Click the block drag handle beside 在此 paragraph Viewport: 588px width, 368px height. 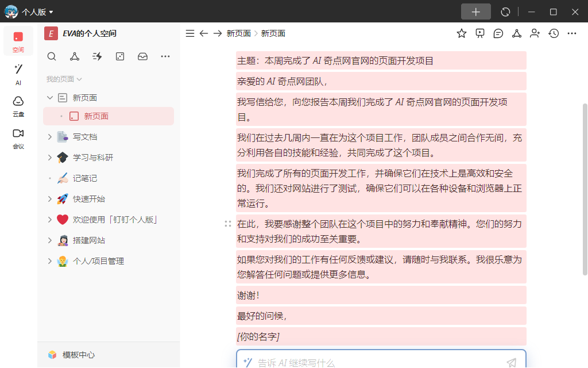(x=227, y=224)
